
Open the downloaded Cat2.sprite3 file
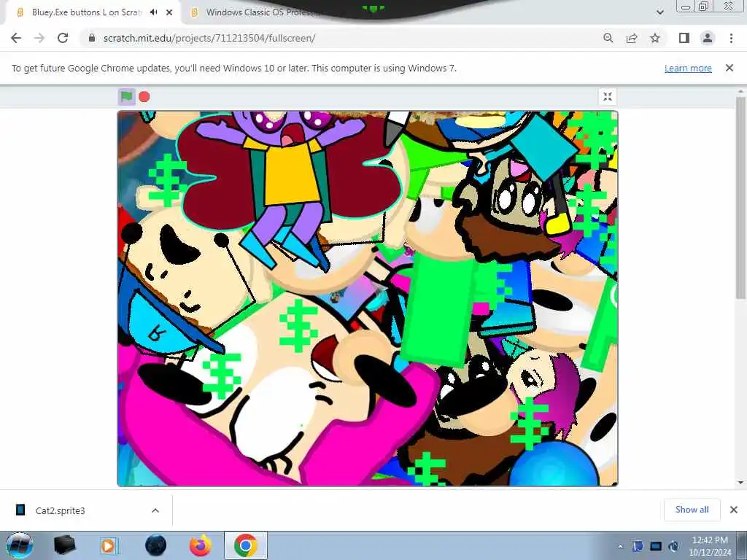click(60, 510)
